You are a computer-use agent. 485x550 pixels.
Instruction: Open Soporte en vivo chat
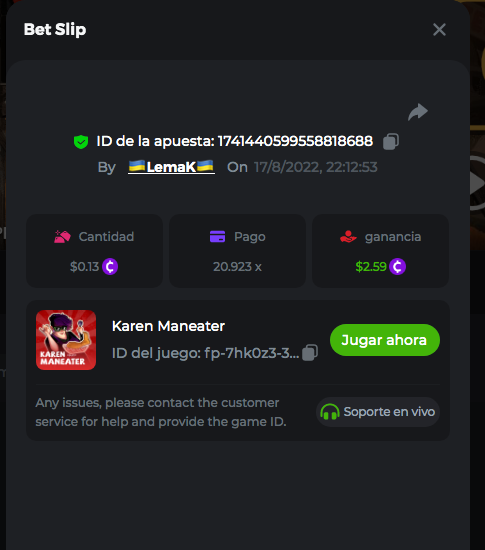point(378,412)
